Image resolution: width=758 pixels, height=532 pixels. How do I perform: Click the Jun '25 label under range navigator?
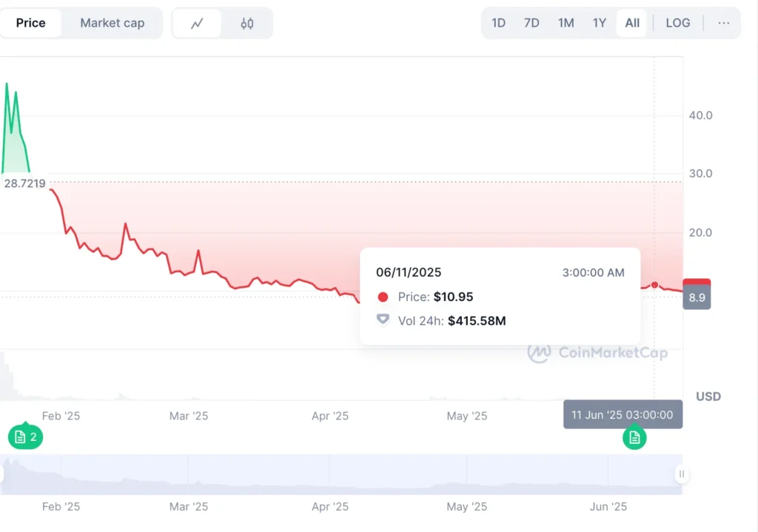point(608,506)
